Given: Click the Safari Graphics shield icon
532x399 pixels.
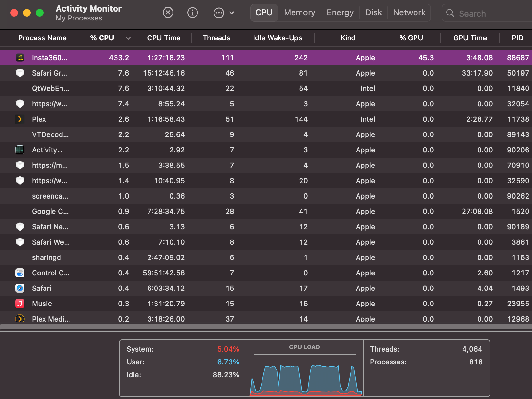Looking at the screenshot, I should click(20, 73).
